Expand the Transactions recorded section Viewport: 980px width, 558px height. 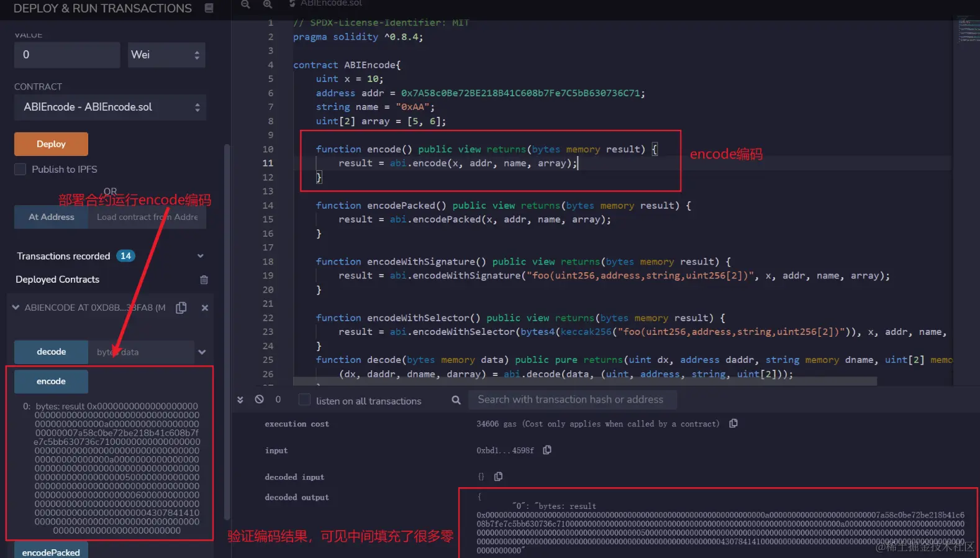[x=201, y=256]
